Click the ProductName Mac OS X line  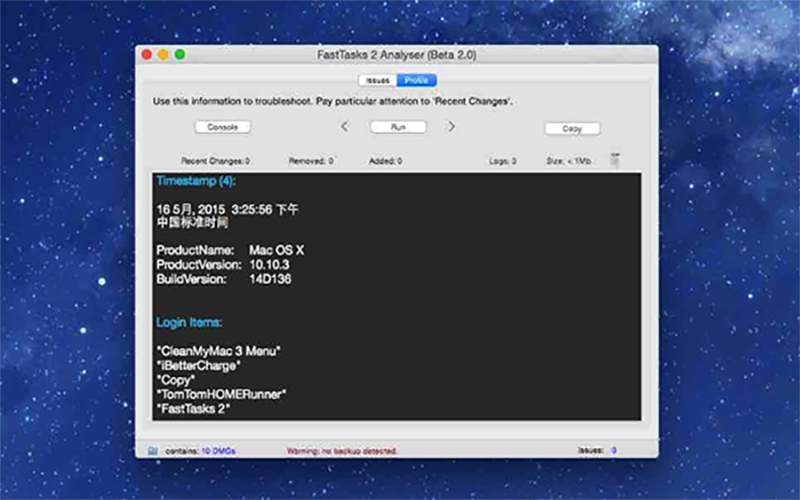pyautogui.click(x=230, y=251)
